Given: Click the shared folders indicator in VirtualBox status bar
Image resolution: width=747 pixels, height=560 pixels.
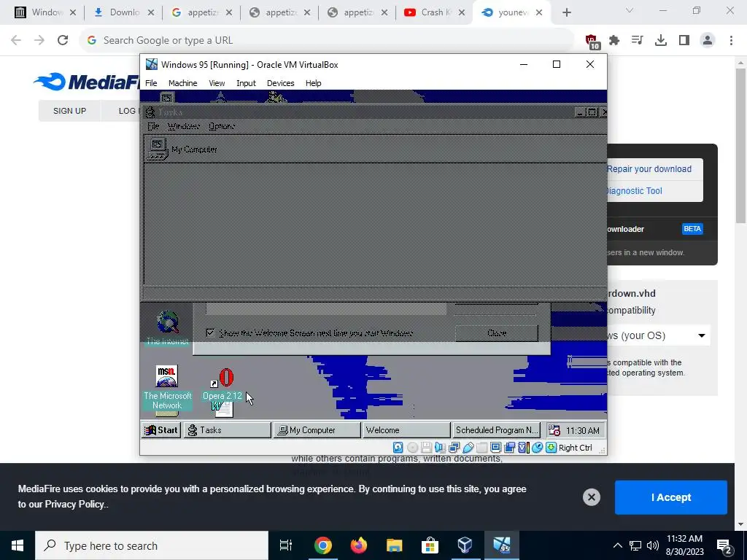Looking at the screenshot, I should [481, 448].
